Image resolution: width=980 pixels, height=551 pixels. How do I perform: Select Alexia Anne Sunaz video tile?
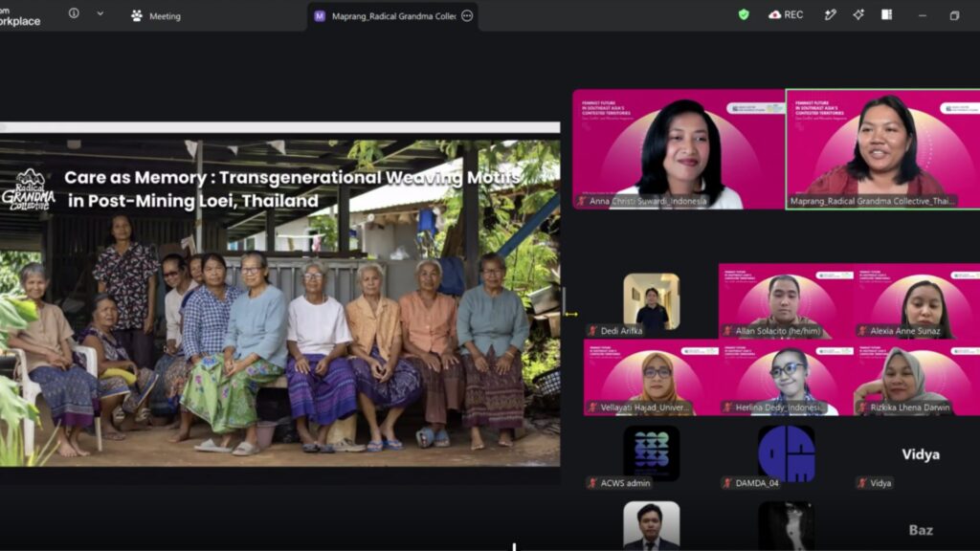(917, 301)
